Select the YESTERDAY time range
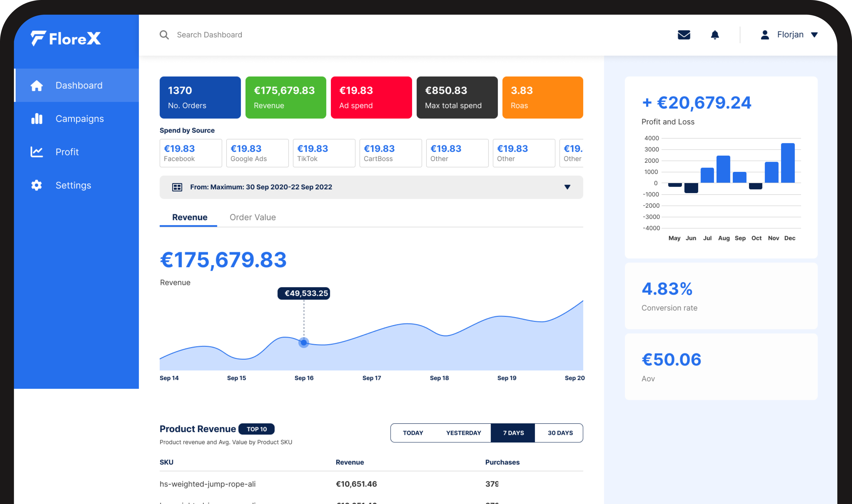Image resolution: width=852 pixels, height=504 pixels. 463,433
